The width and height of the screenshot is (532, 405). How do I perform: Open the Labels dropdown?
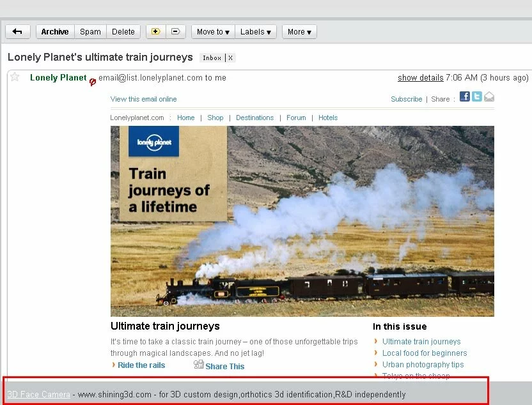(256, 31)
